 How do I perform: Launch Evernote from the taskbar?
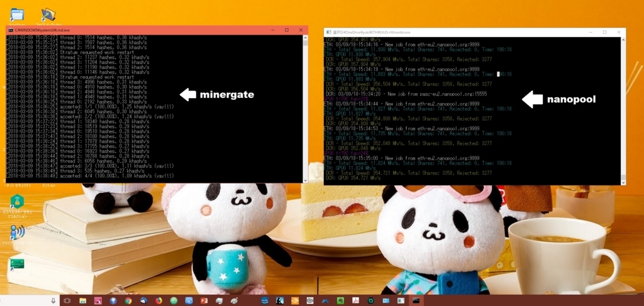340,301
